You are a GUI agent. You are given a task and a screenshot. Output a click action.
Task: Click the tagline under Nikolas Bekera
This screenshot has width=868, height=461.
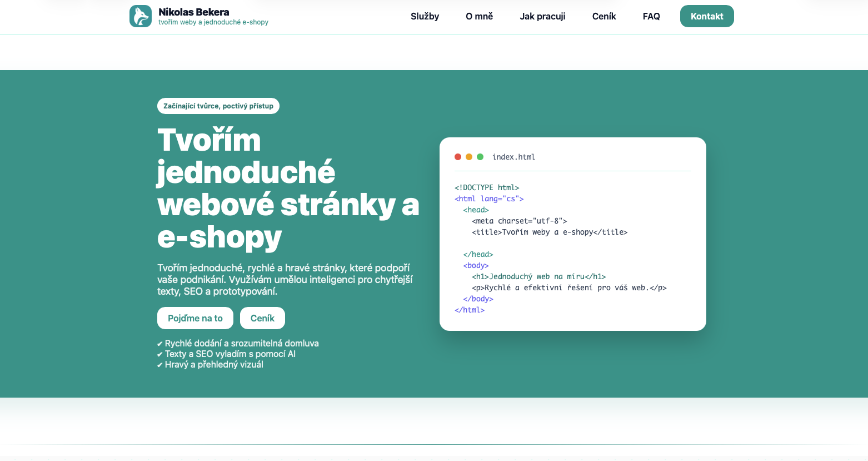[x=213, y=22]
